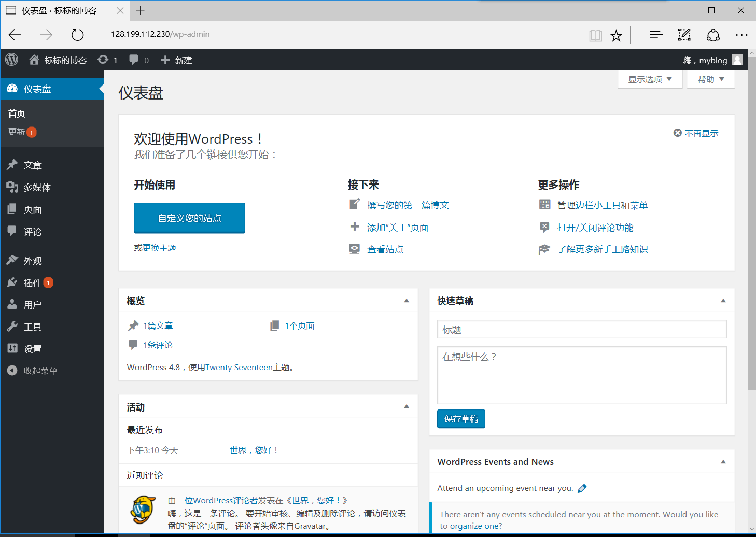Open the 1条评论 link in 概览
The width and height of the screenshot is (756, 537).
click(158, 345)
